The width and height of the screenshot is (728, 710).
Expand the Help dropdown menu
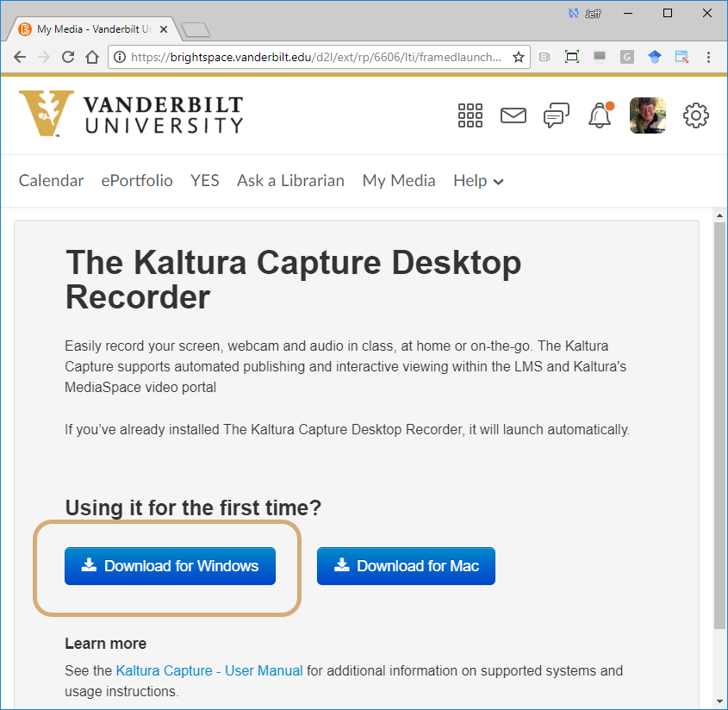point(478,181)
